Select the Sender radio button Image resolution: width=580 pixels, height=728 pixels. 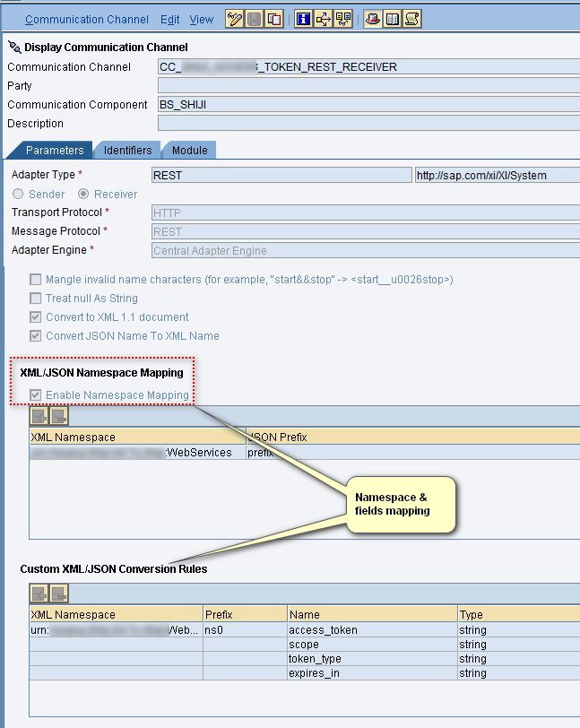point(17,195)
